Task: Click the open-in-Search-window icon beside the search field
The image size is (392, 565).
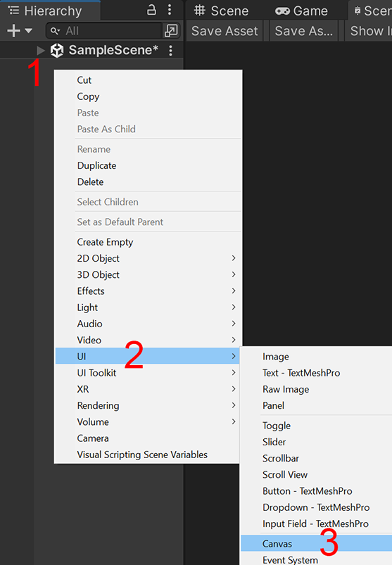Action: (171, 31)
